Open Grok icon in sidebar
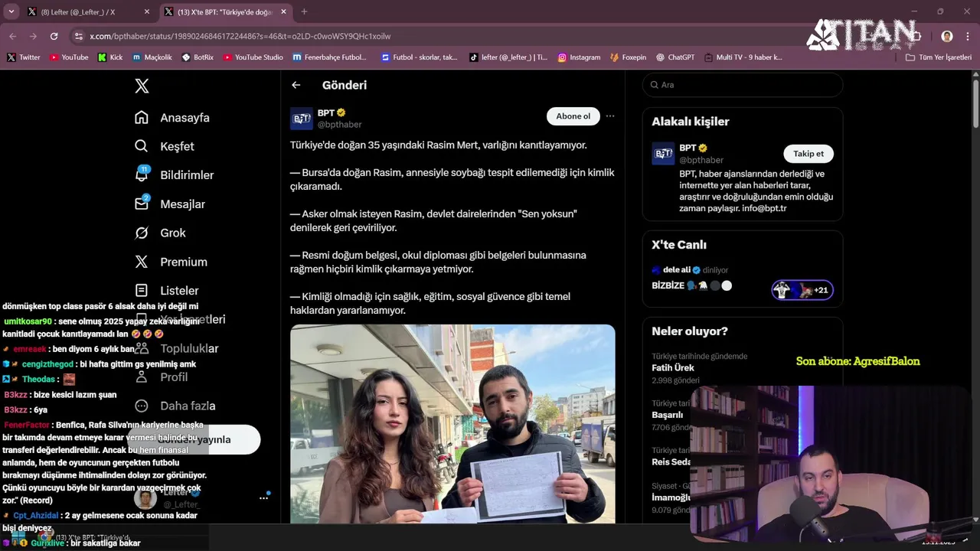The image size is (980, 551). pyautogui.click(x=142, y=233)
